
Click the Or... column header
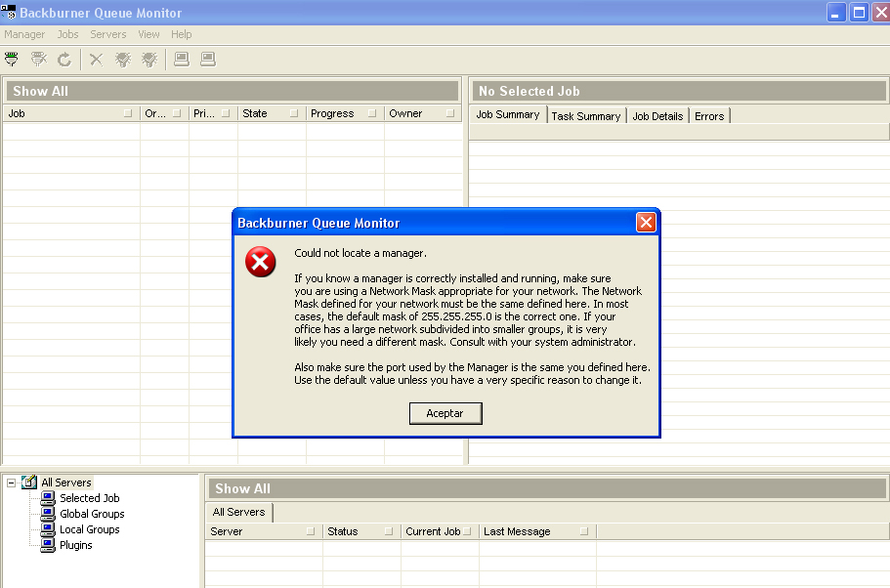[164, 113]
